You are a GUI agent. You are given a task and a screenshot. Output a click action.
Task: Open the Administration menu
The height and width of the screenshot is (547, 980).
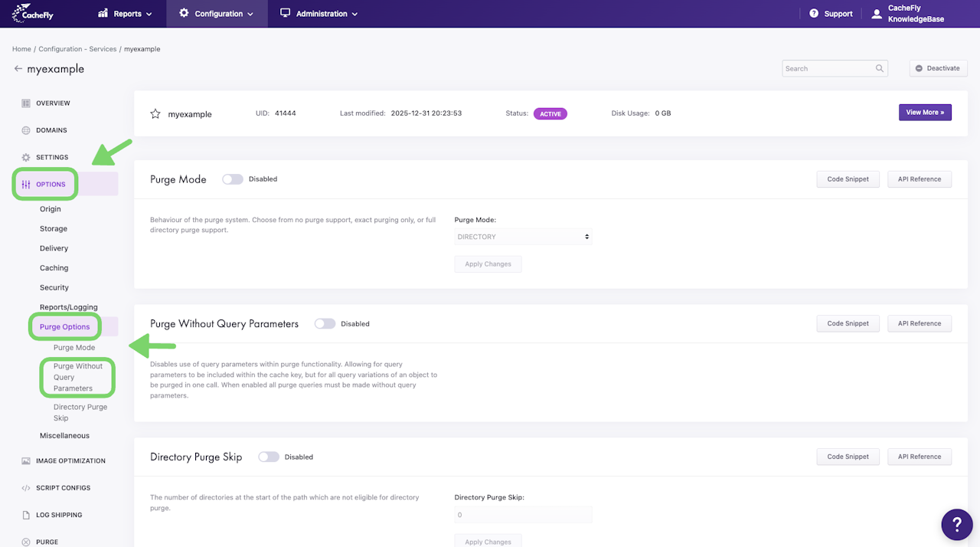tap(318, 14)
